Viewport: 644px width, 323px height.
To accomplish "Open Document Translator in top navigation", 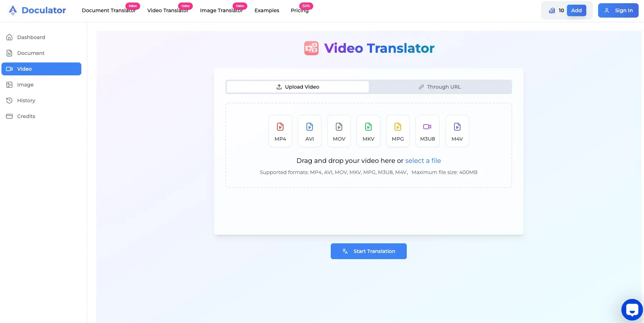I will (109, 10).
